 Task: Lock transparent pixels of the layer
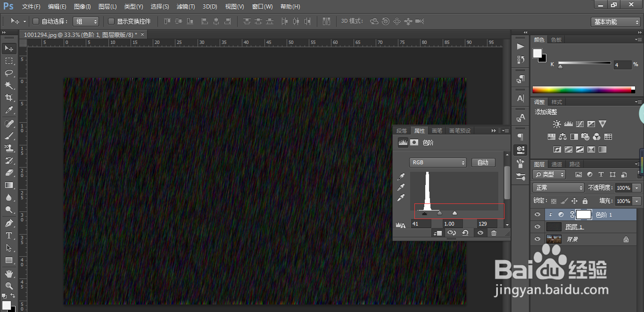554,201
